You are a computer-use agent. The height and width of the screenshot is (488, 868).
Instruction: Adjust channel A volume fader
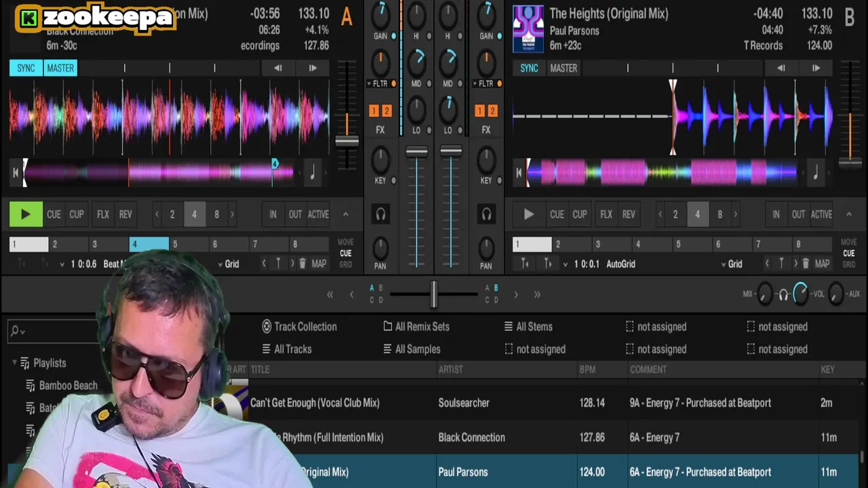click(416, 152)
